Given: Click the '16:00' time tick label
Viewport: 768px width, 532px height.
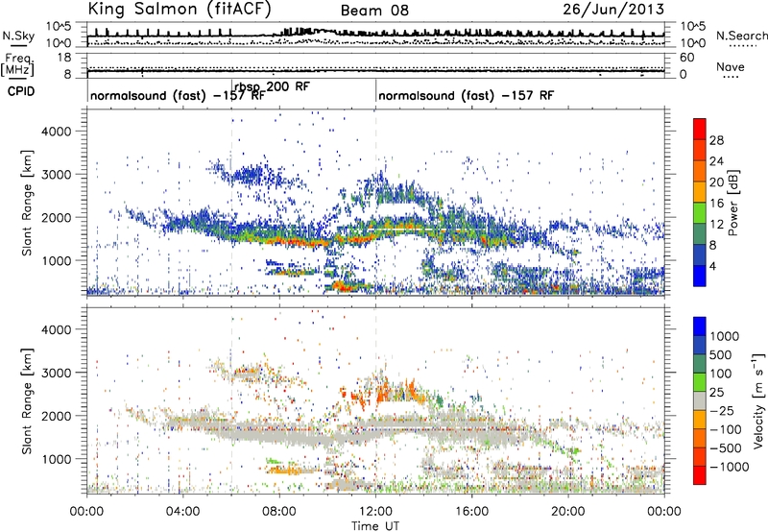Looking at the screenshot, I should [471, 512].
